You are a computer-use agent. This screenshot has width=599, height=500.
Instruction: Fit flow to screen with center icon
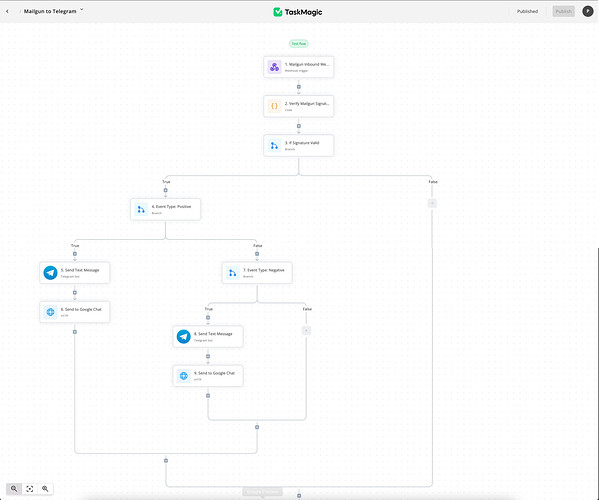click(30, 489)
